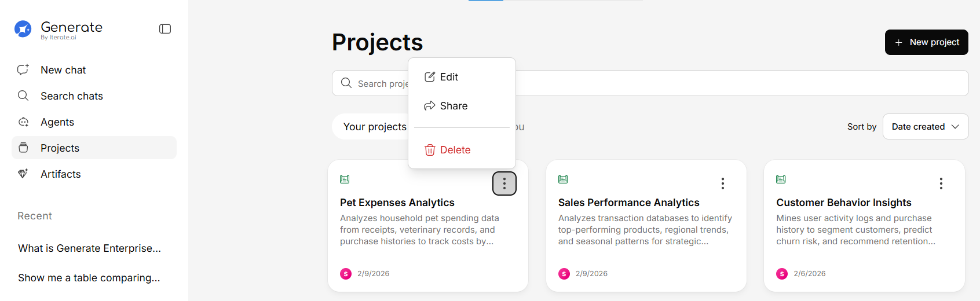This screenshot has width=980, height=301.
Task: Click Pet Expenses Analytics three-dot button
Action: tap(504, 183)
